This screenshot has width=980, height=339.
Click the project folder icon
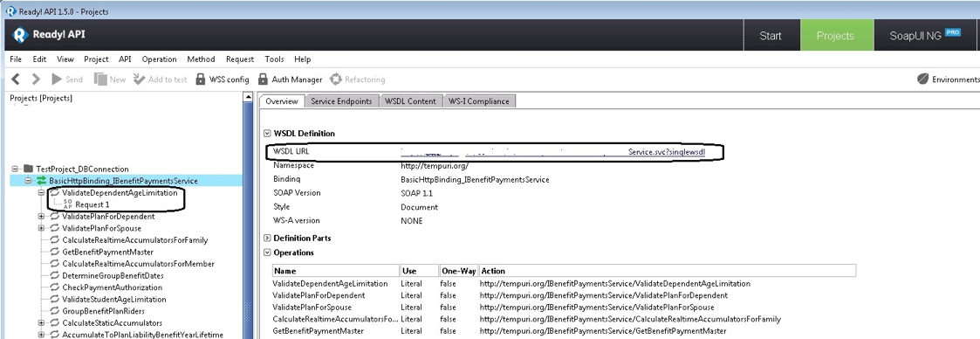tap(28, 169)
